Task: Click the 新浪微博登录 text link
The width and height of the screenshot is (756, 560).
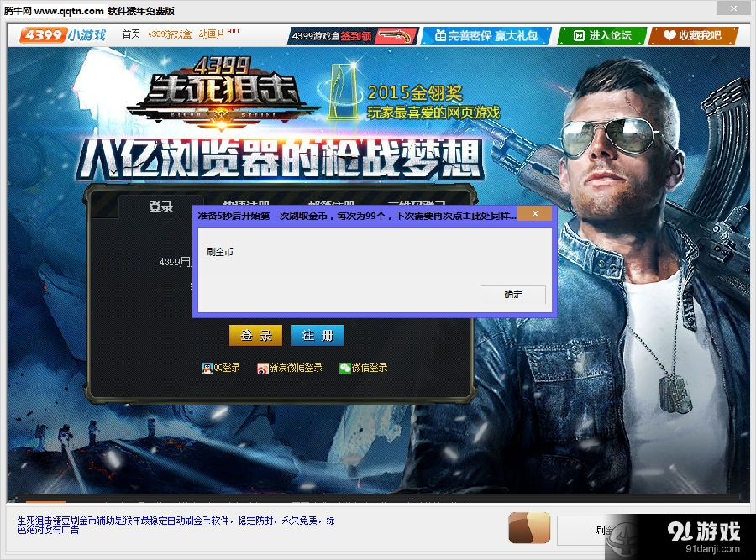Action: click(296, 368)
